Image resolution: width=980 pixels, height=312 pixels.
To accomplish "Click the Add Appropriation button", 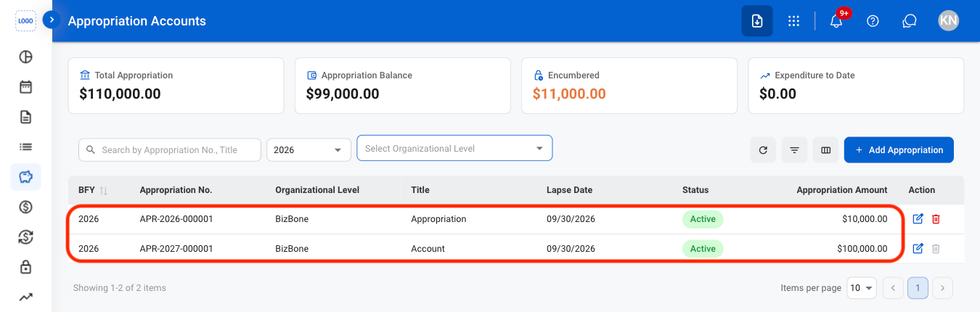I will coord(899,150).
